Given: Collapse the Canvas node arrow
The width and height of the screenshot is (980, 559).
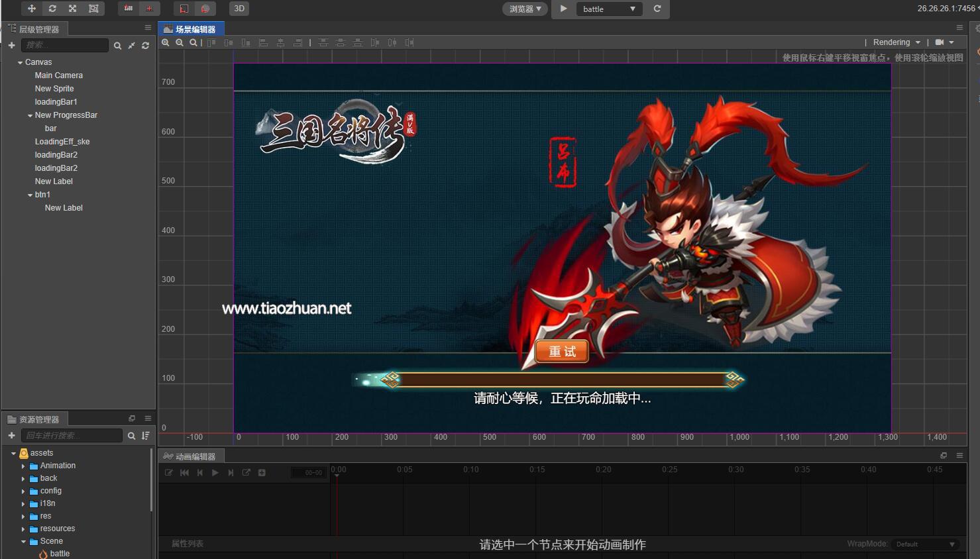Looking at the screenshot, I should 20,62.
